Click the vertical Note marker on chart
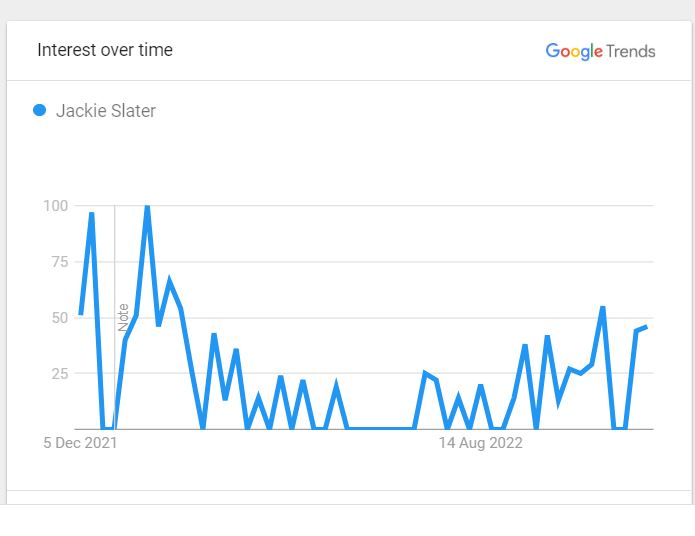The image size is (695, 536). pyautogui.click(x=123, y=317)
